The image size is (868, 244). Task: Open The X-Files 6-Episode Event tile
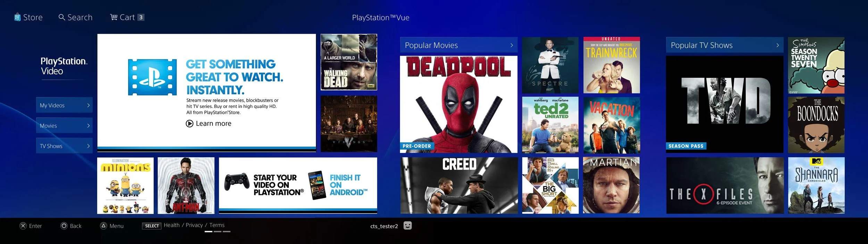click(x=725, y=186)
